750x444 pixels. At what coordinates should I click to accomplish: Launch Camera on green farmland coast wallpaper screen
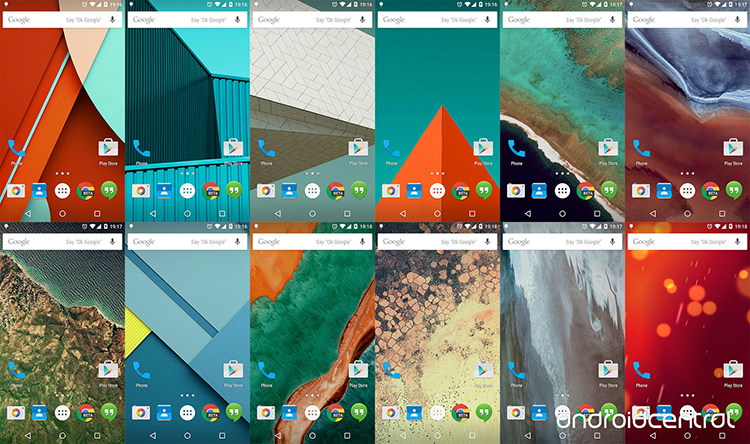pos(17,411)
